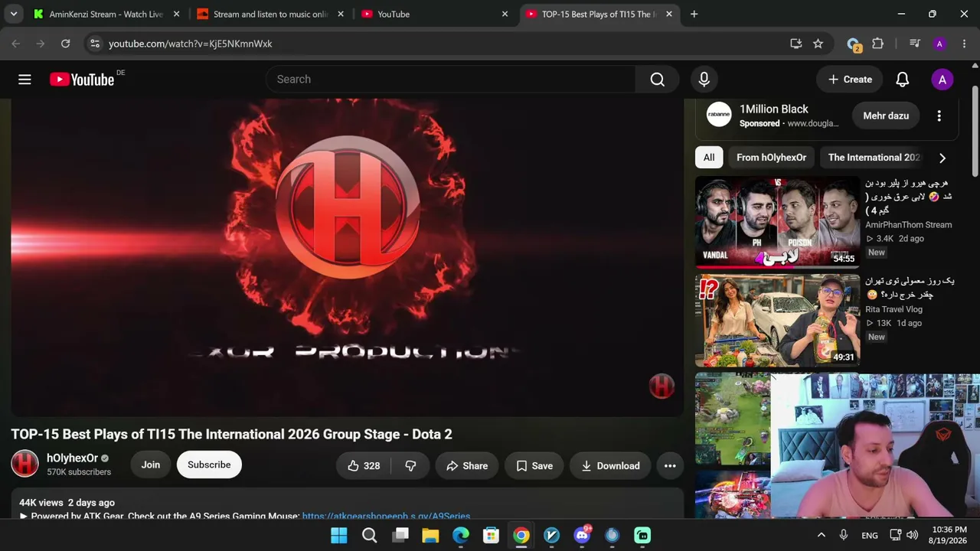The image size is (980, 551).
Task: Open the hOlyhexOr channel avatar
Action: coord(24,464)
